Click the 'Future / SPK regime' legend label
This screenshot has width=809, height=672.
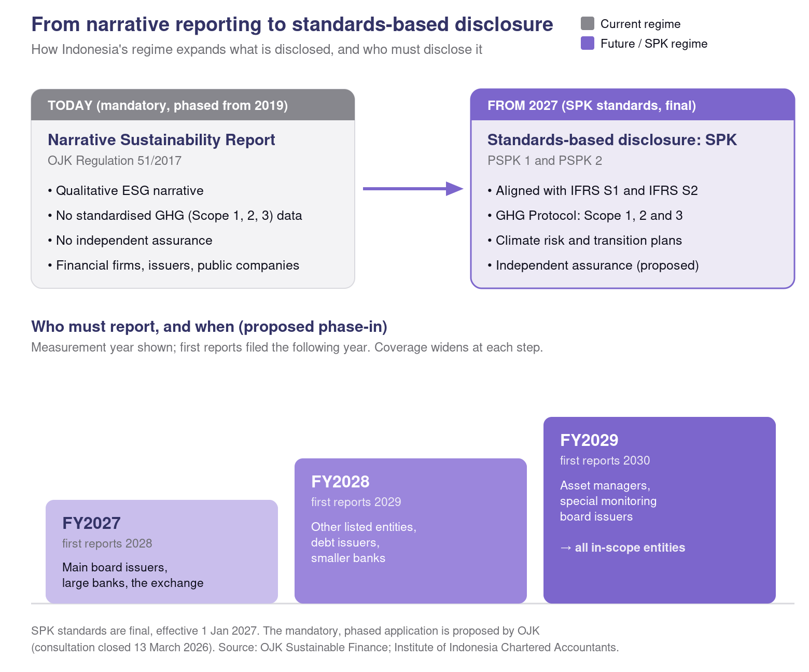[x=654, y=44]
